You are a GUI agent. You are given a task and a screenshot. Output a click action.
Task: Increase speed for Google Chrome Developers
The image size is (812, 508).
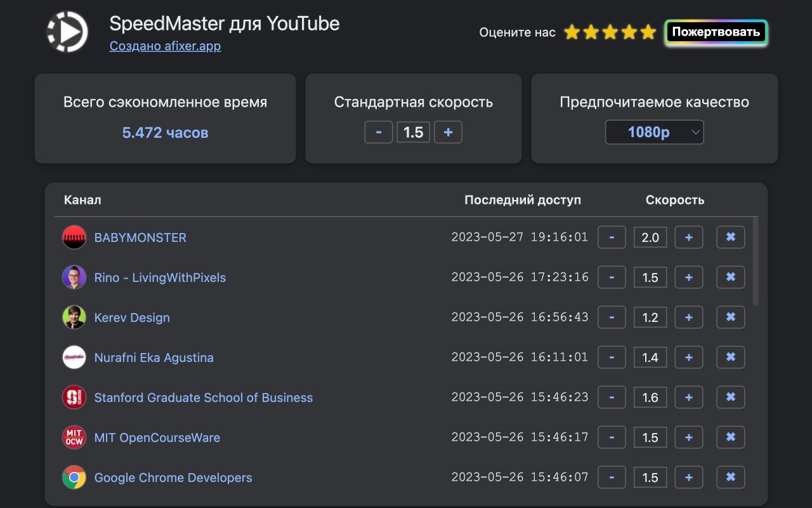point(689,478)
